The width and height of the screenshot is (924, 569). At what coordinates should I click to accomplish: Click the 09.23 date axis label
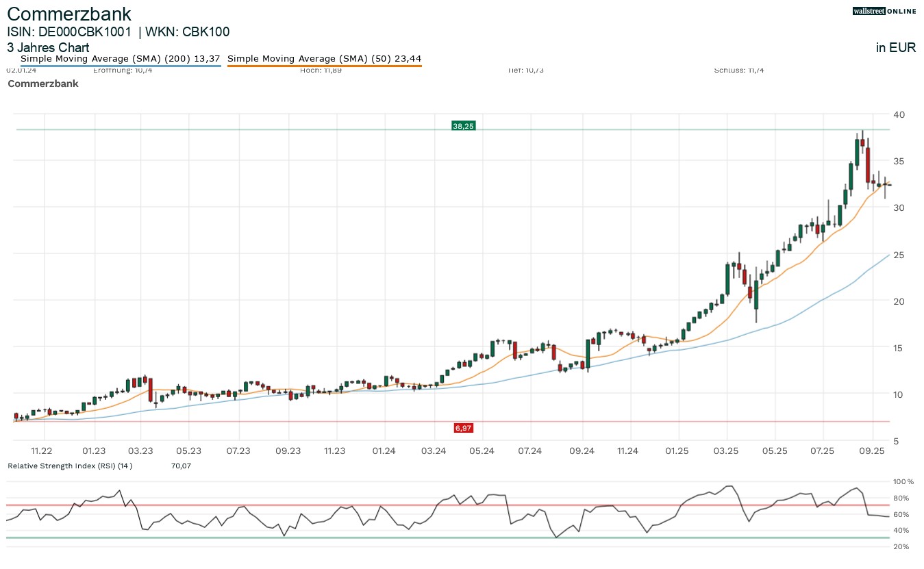point(288,451)
